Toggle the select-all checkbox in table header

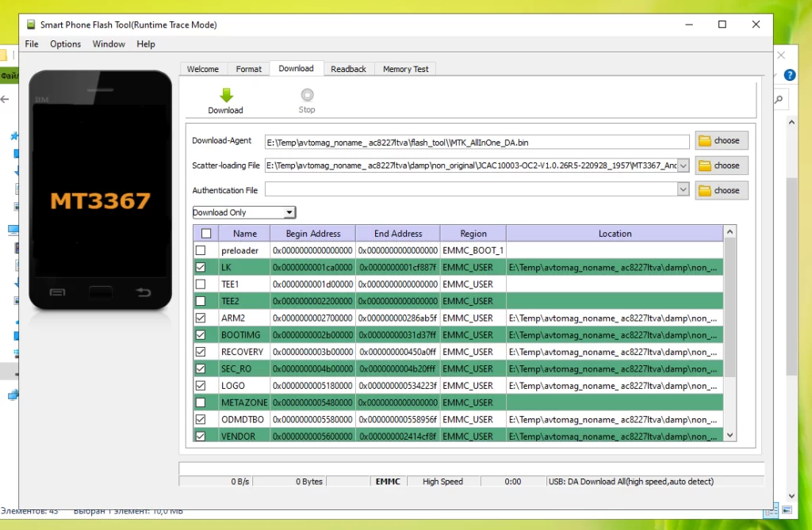point(206,234)
